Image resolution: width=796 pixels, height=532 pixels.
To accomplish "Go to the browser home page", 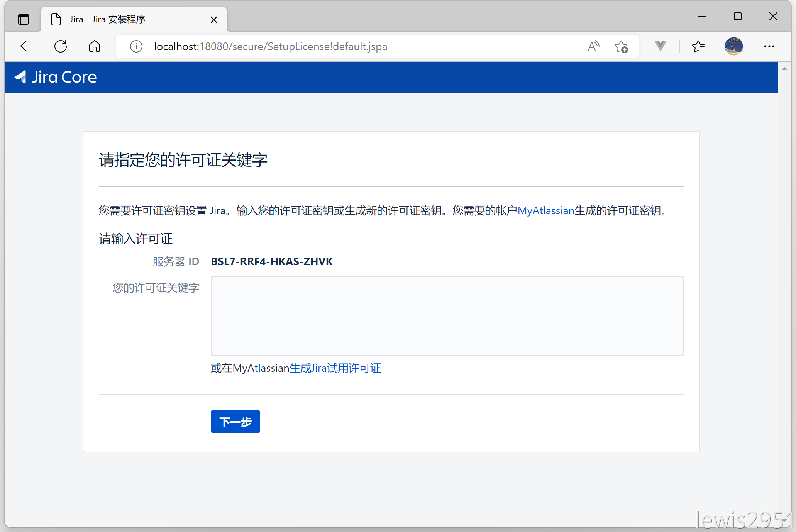I will 95,46.
